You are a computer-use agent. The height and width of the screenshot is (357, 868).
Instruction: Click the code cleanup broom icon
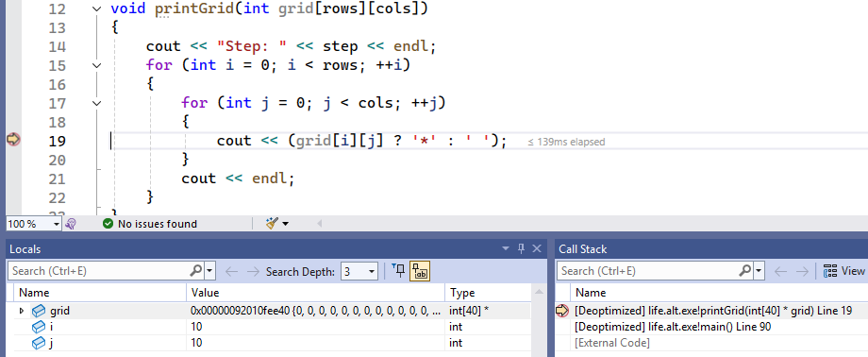point(272,224)
